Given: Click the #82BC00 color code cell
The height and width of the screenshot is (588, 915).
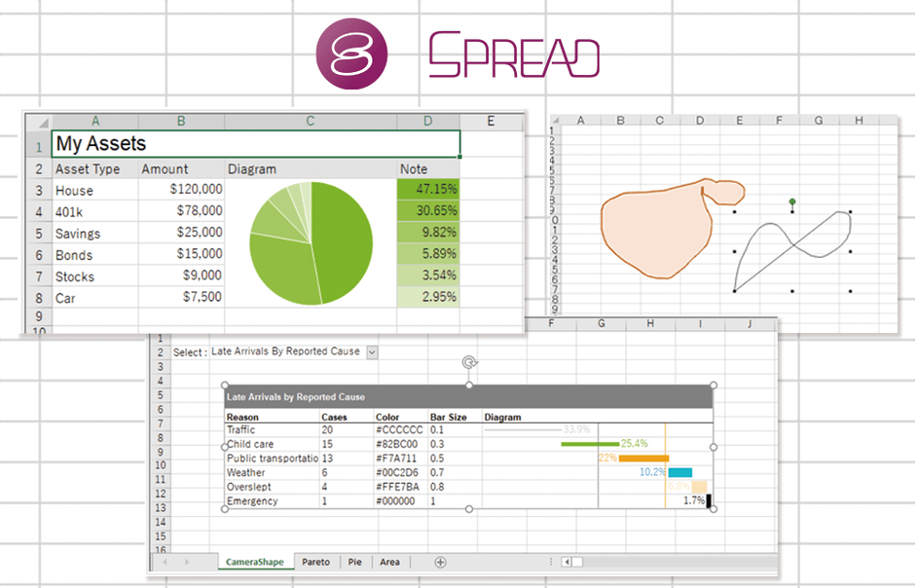Looking at the screenshot, I should pos(400,444).
